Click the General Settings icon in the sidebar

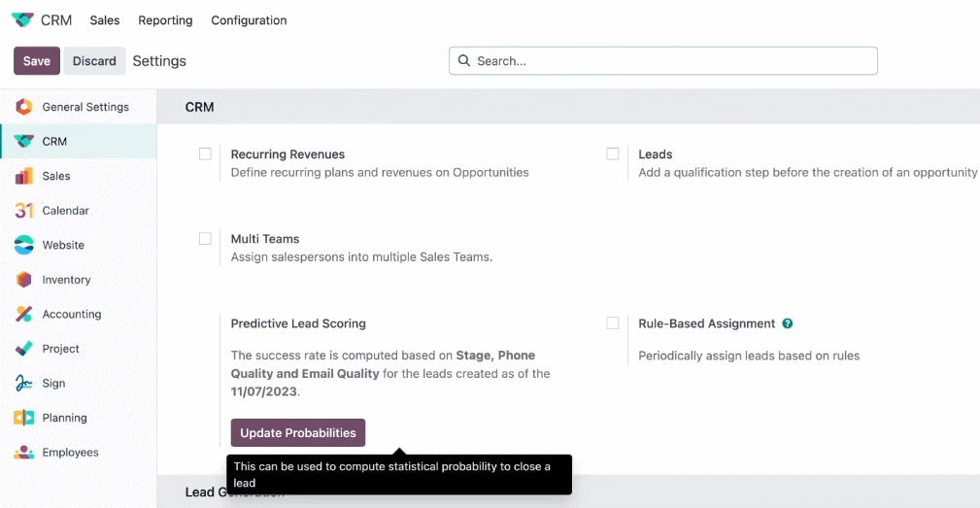pos(23,107)
